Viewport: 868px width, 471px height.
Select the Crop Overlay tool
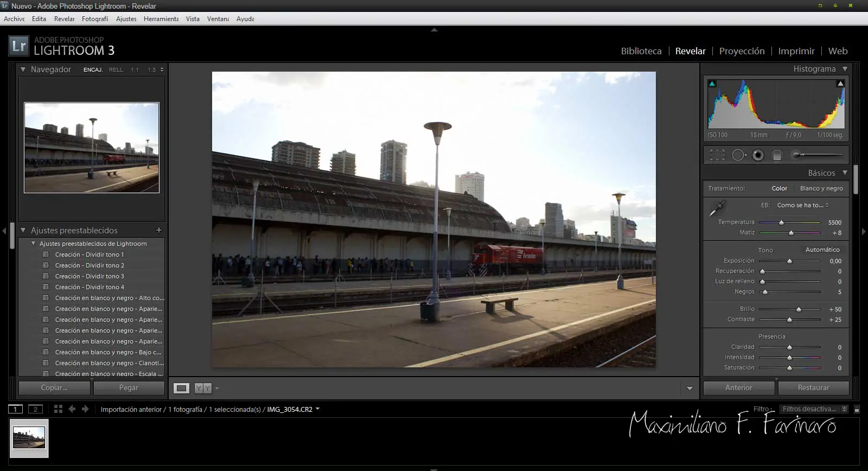pos(717,155)
